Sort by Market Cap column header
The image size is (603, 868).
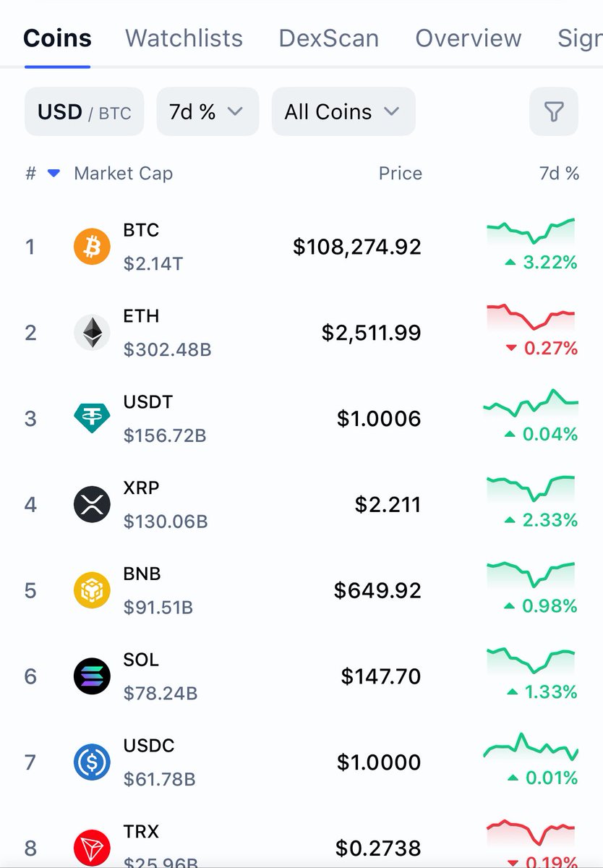point(124,174)
